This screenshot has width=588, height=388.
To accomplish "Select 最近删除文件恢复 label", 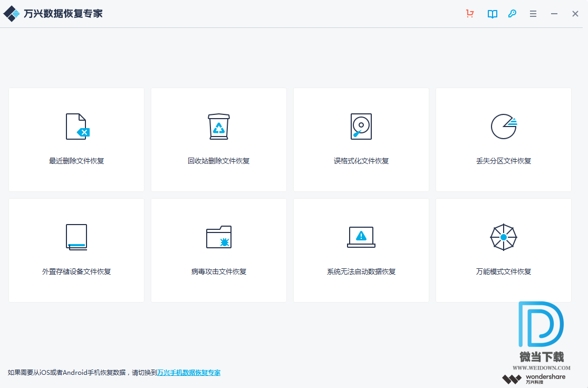I will point(76,161).
